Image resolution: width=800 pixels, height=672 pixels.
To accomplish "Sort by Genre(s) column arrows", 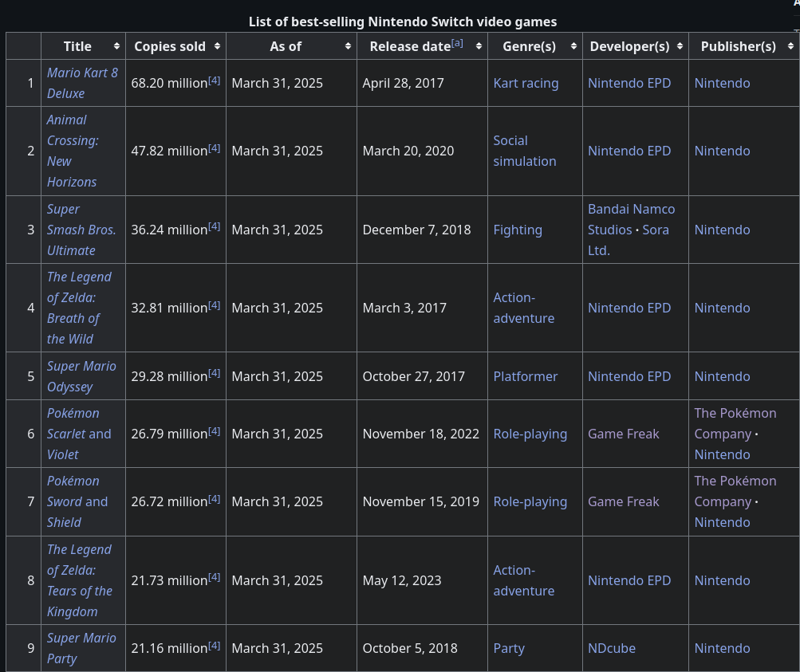I will click(x=573, y=46).
